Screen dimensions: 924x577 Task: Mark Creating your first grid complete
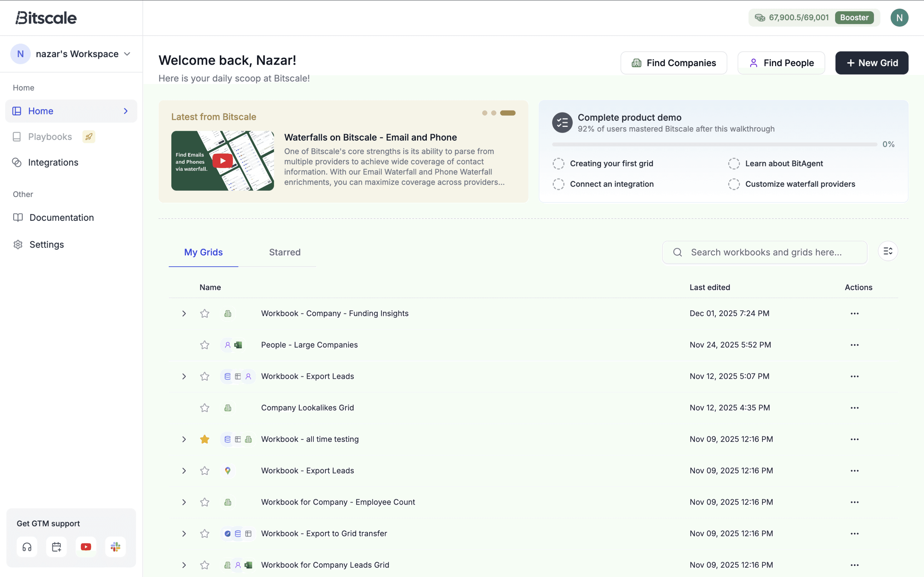(x=558, y=164)
